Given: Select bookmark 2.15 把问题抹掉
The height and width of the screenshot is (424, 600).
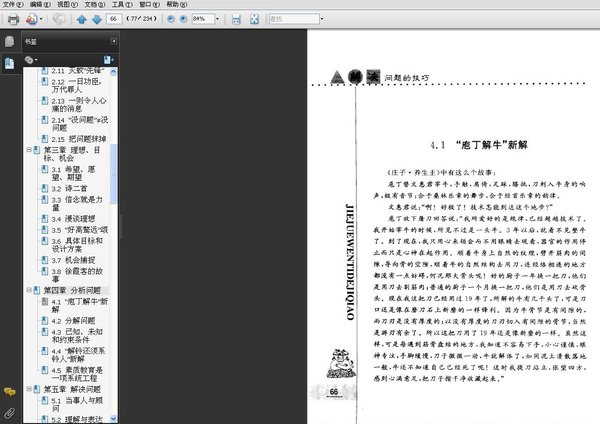Looking at the screenshot, I should (x=79, y=139).
